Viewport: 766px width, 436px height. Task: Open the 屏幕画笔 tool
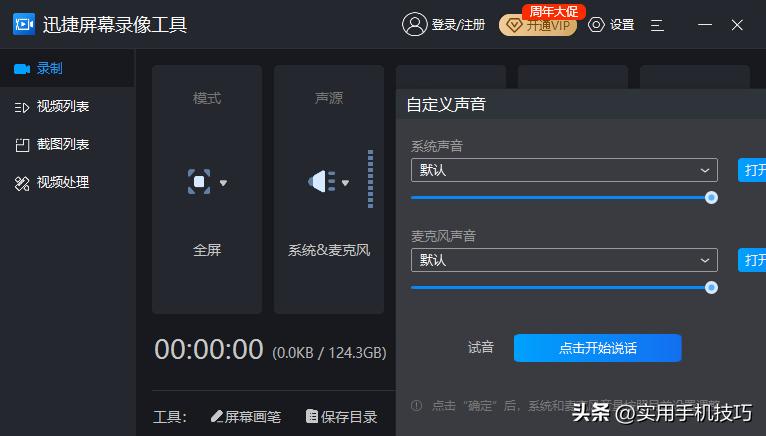click(246, 416)
